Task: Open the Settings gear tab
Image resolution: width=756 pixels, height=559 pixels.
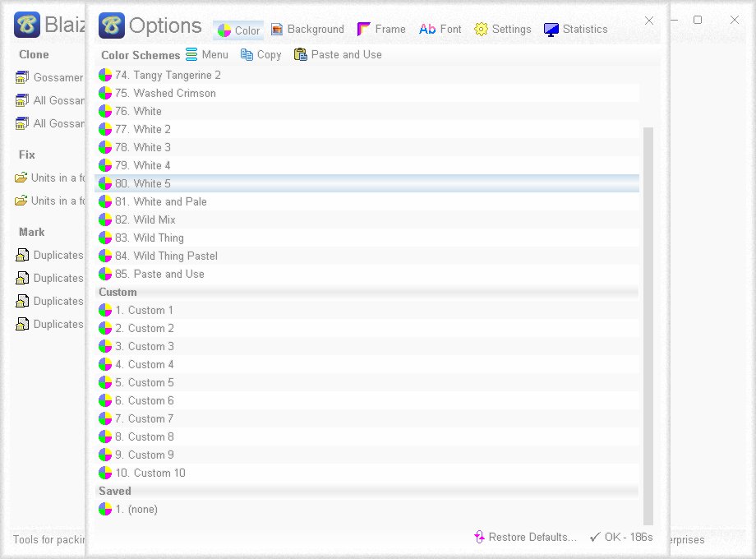Action: [481, 30]
